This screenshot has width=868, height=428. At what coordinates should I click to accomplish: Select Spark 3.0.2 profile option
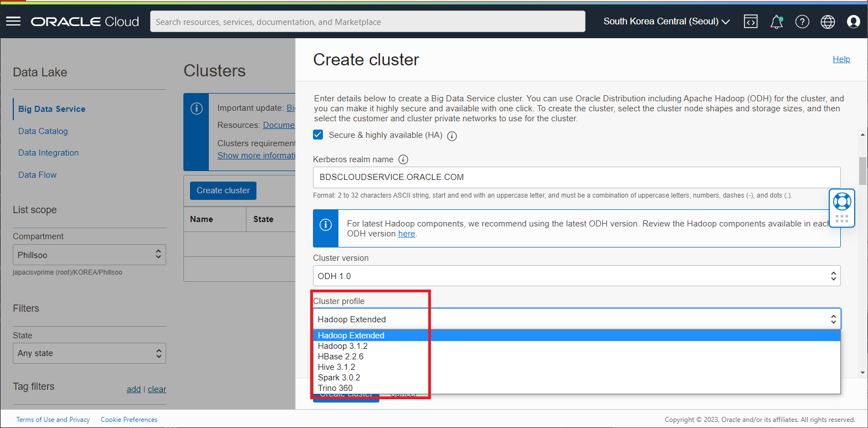tap(577, 378)
